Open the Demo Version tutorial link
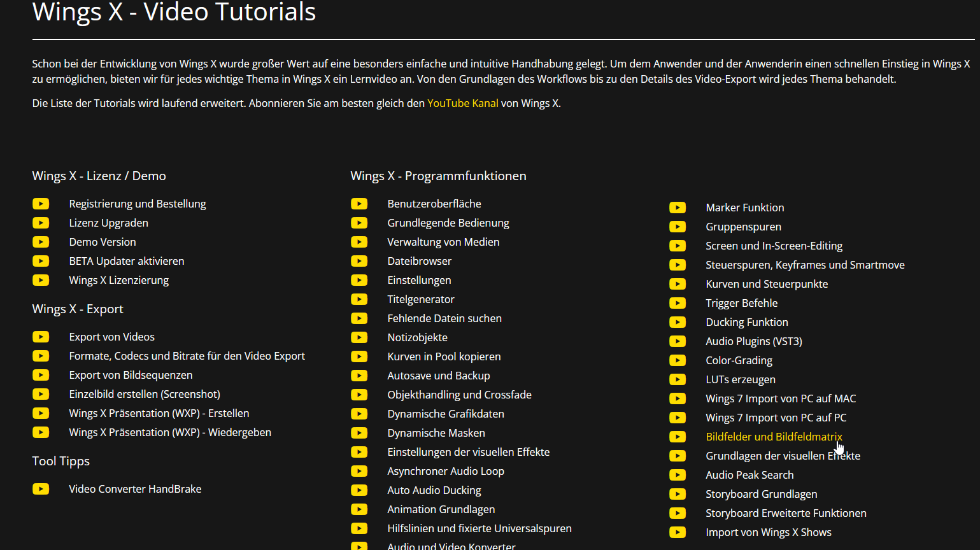The image size is (980, 550). tap(103, 242)
